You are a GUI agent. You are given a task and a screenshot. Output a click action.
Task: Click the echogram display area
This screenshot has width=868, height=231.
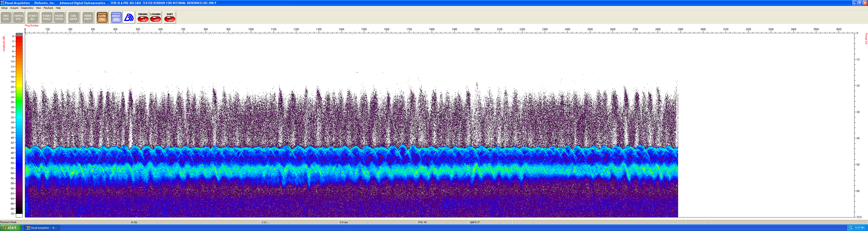(439, 125)
